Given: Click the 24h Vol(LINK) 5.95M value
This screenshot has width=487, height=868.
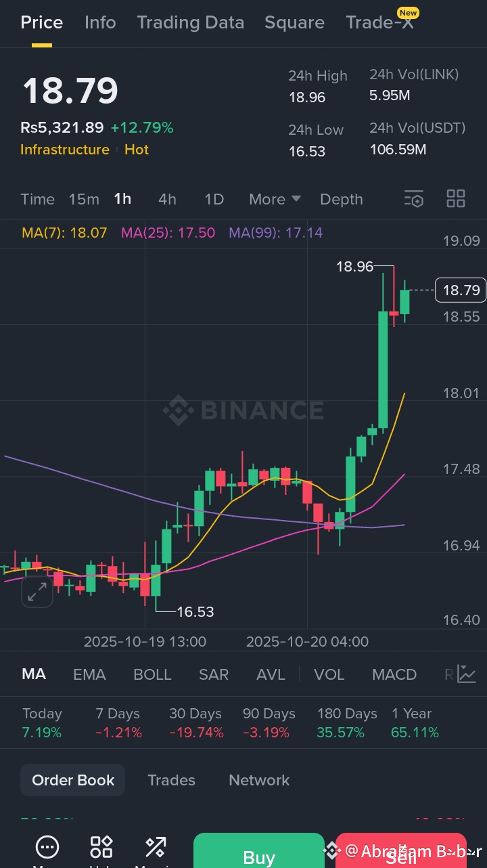Looking at the screenshot, I should click(x=390, y=95).
